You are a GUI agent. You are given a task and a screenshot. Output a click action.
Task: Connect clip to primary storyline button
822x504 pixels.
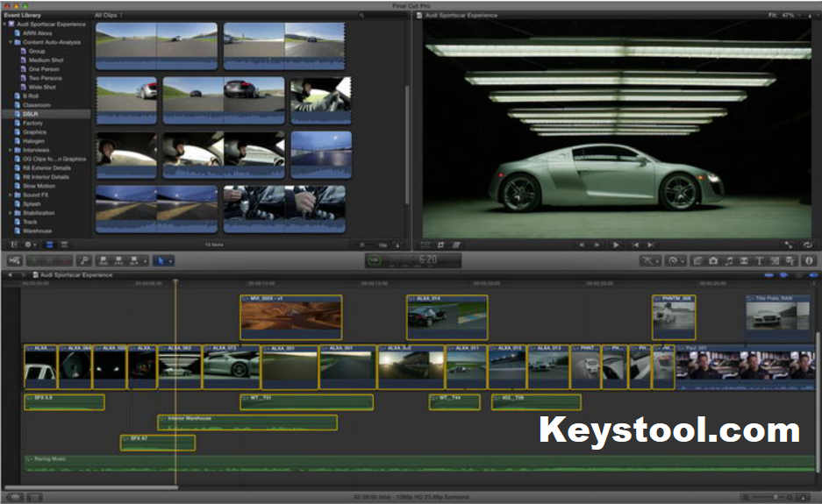(x=104, y=260)
